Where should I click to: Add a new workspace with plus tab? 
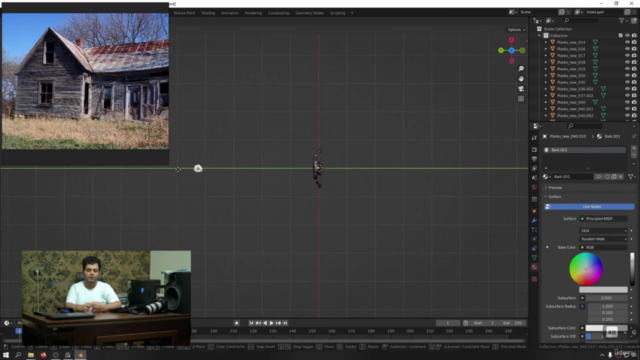coord(352,13)
